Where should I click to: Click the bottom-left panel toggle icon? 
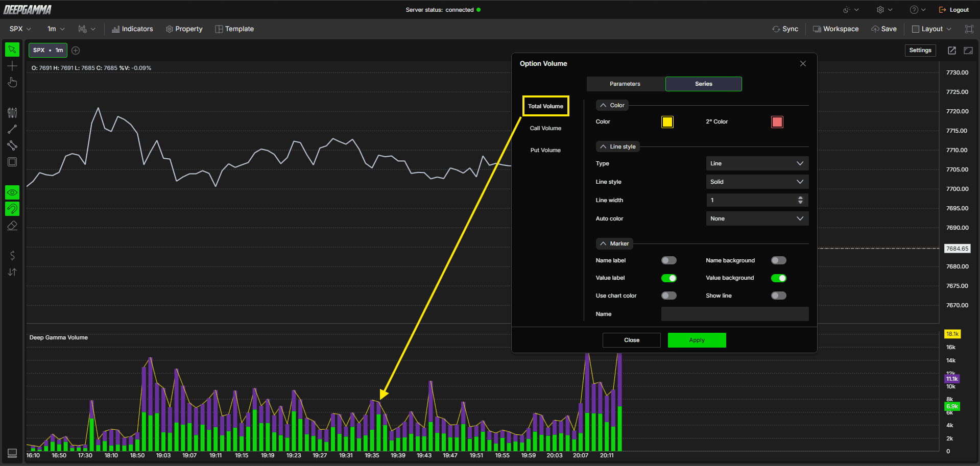(12, 453)
